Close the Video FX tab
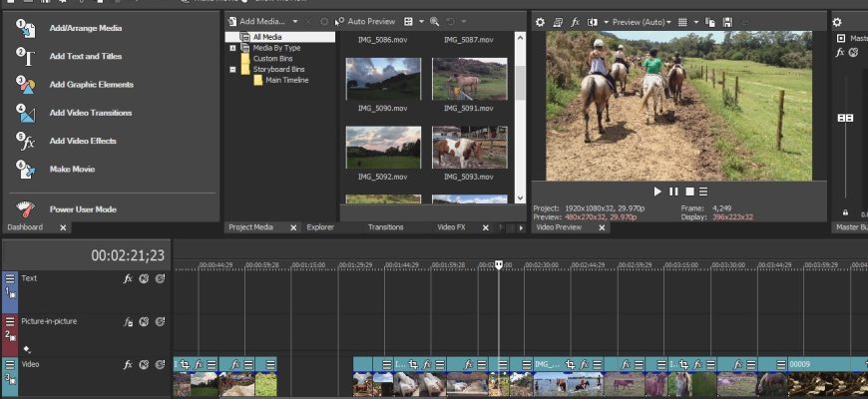This screenshot has height=399, width=868. tap(486, 227)
